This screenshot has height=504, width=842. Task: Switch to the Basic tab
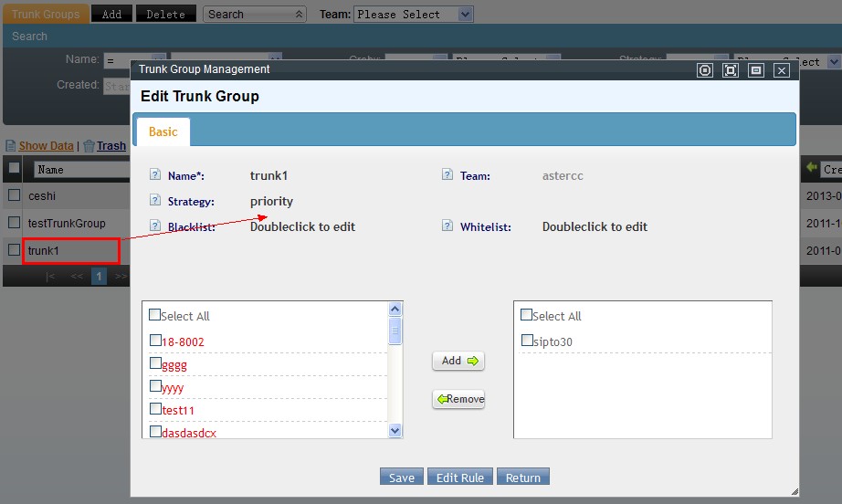click(x=163, y=131)
